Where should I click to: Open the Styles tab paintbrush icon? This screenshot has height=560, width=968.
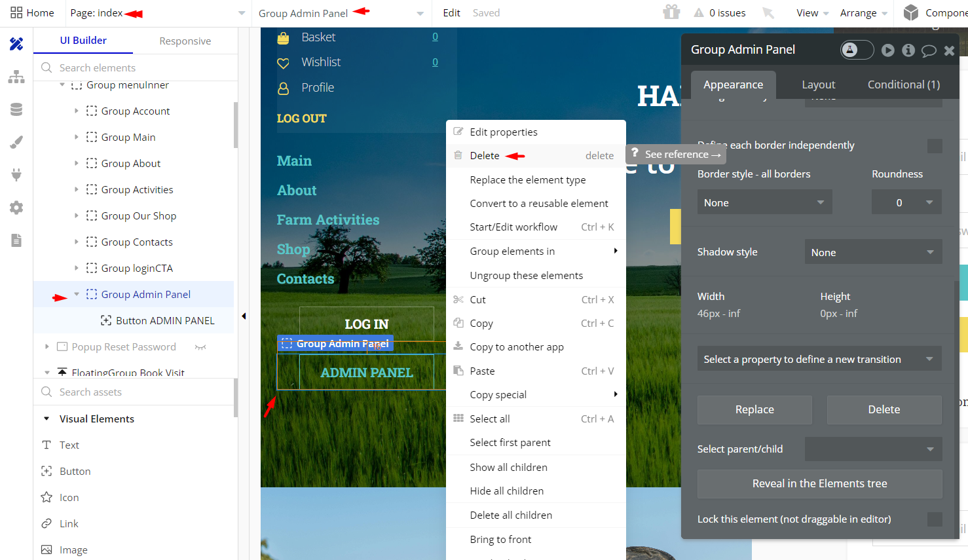click(x=16, y=142)
